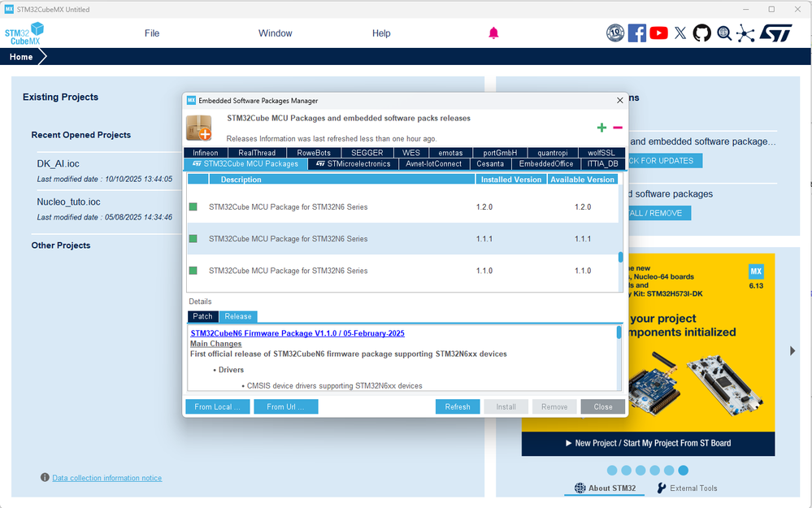Click the Description column header
The width and height of the screenshot is (812, 508).
click(341, 179)
